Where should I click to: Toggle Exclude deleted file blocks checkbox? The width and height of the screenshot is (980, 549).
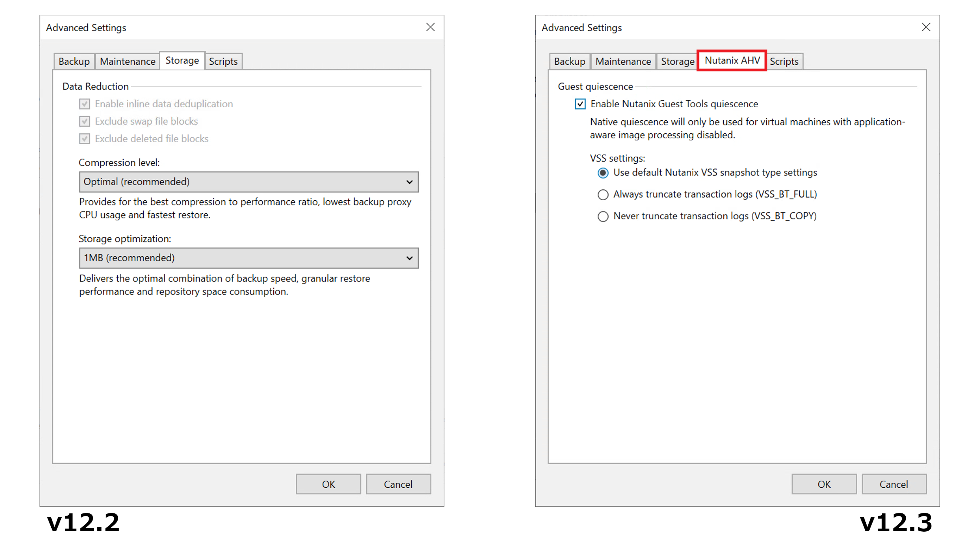(x=85, y=139)
